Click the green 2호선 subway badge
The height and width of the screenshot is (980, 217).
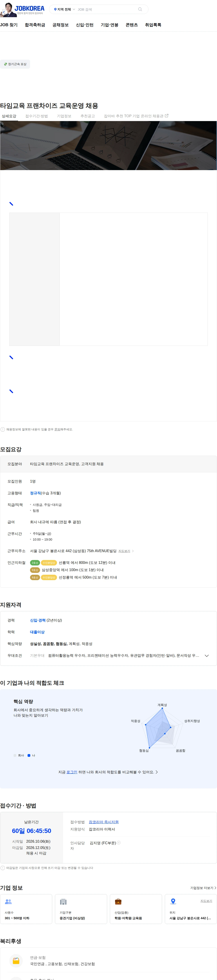click(x=35, y=563)
